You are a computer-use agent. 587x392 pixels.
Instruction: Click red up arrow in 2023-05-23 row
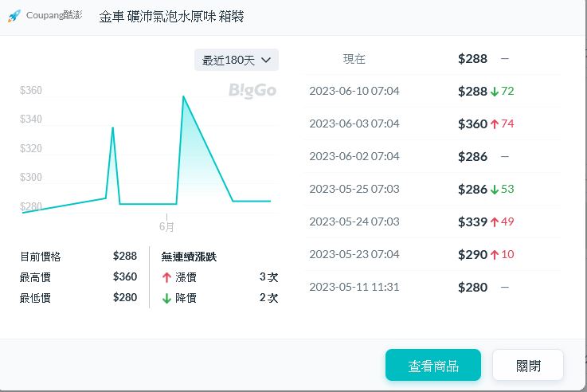coord(495,255)
